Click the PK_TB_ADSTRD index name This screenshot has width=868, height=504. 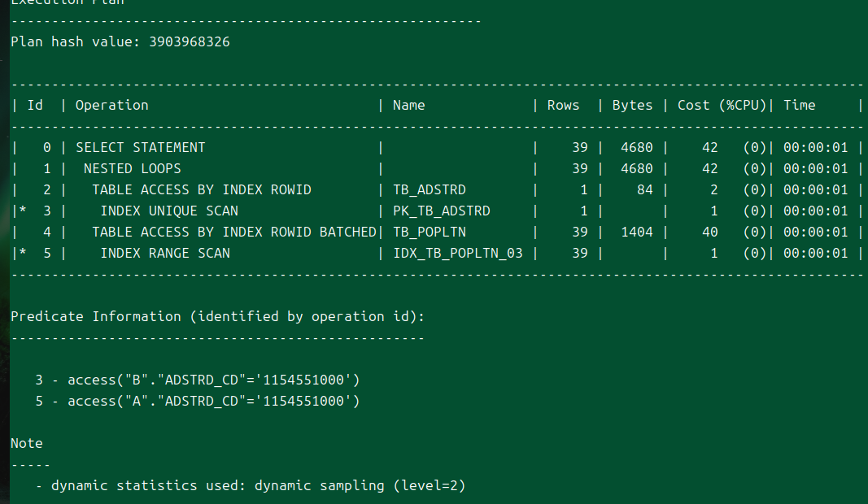point(441,211)
